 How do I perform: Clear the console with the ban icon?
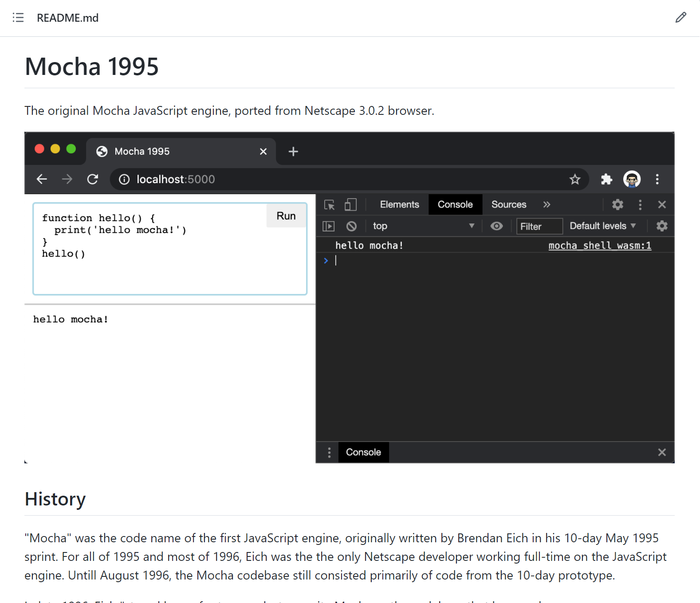[x=351, y=226]
